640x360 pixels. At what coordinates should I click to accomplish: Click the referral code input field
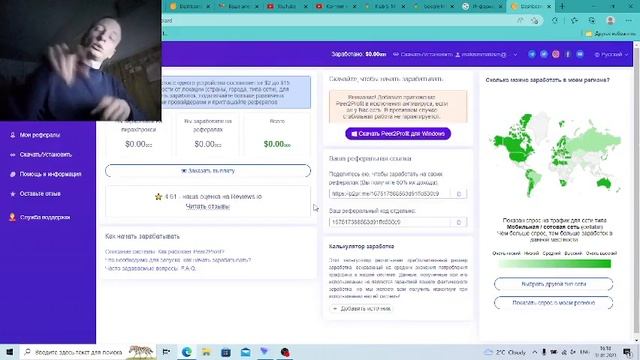[x=390, y=222]
